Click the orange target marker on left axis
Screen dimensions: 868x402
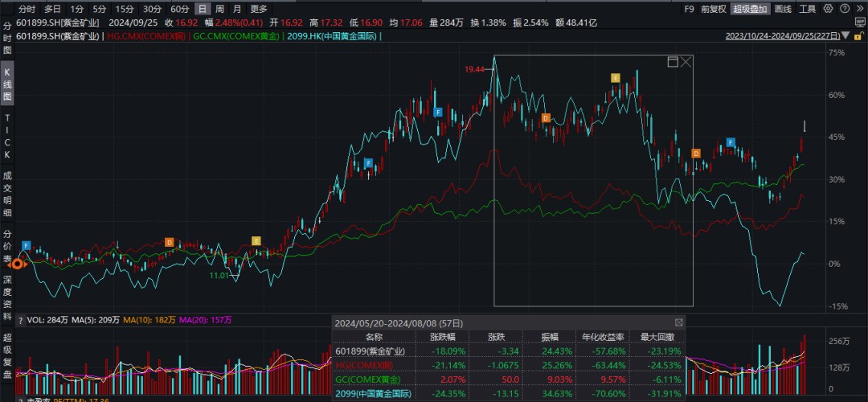coord(16,264)
